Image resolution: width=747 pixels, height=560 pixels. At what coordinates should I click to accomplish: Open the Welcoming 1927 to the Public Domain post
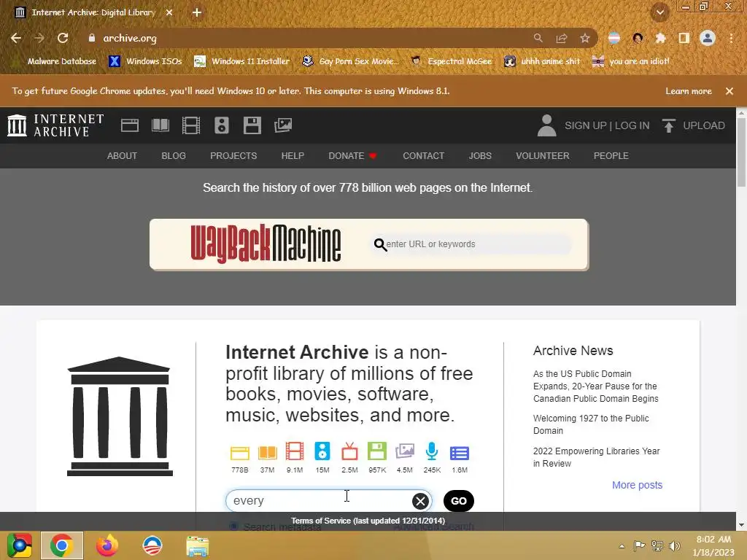[591, 424]
